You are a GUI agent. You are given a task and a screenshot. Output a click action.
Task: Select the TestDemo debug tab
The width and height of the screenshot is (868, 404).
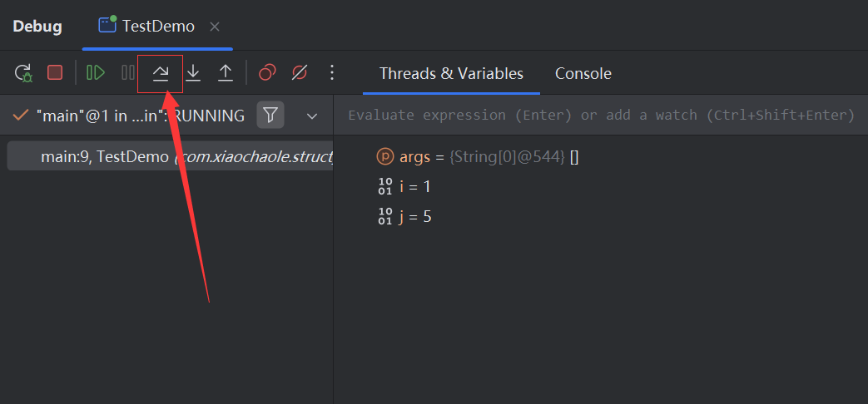click(x=148, y=26)
